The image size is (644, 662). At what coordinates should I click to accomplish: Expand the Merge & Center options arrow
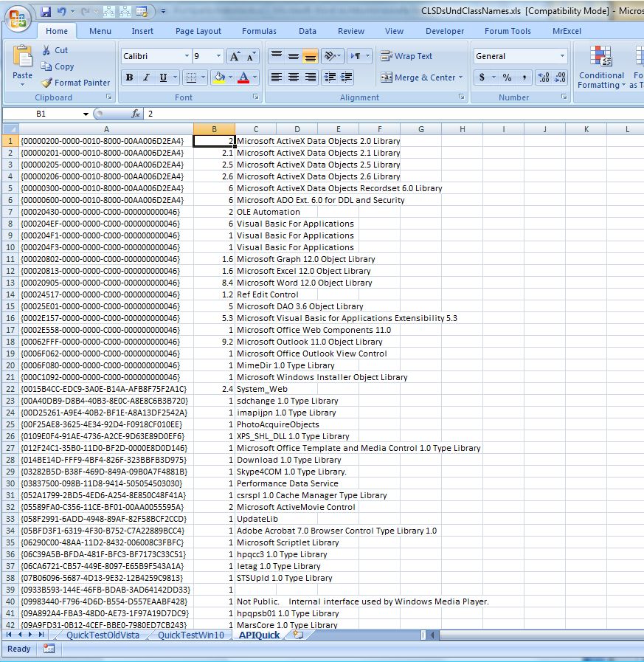point(460,77)
